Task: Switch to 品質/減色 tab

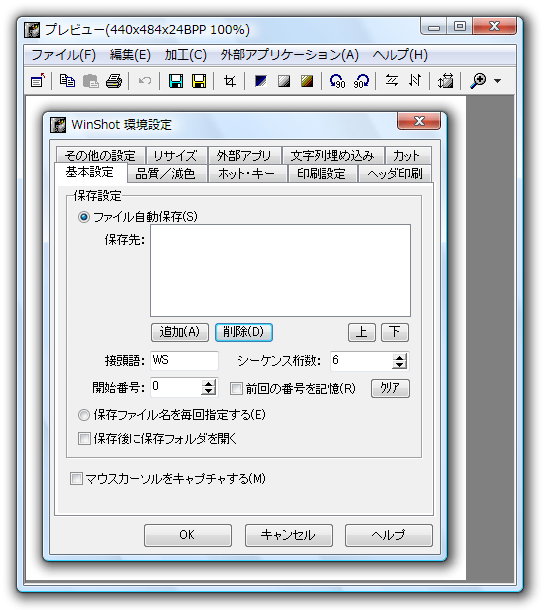Action: click(166, 174)
